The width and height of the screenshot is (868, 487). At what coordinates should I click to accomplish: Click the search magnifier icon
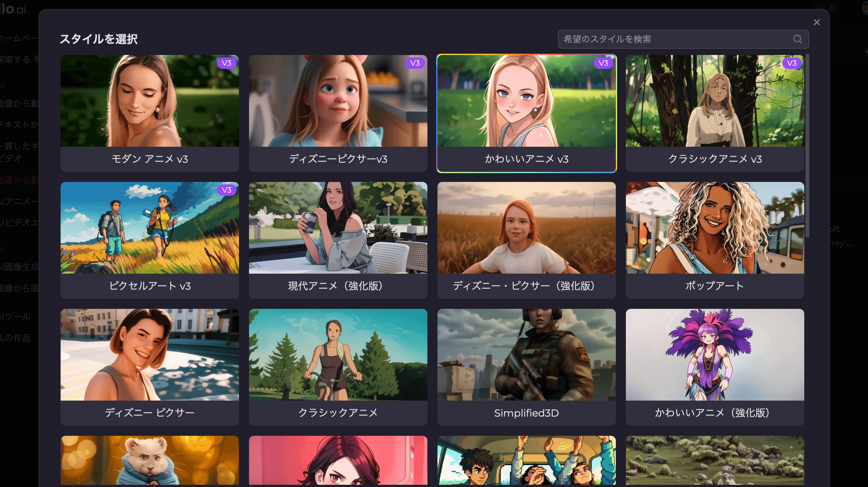797,39
